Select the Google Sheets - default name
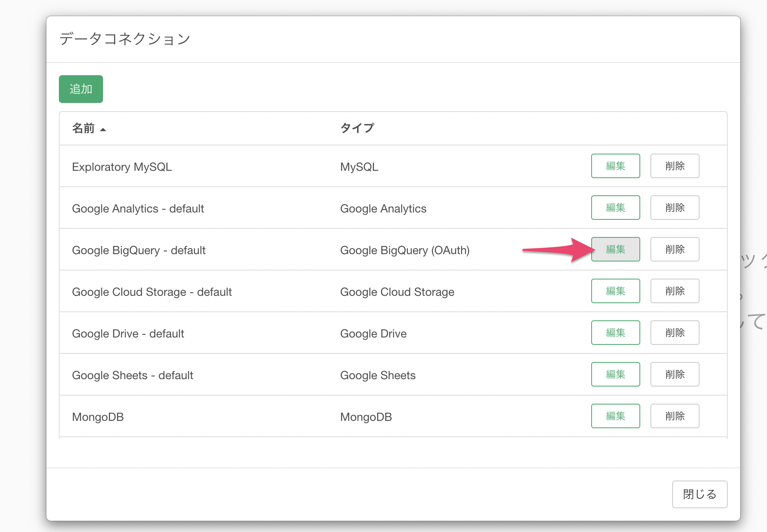767x532 pixels. point(132,376)
